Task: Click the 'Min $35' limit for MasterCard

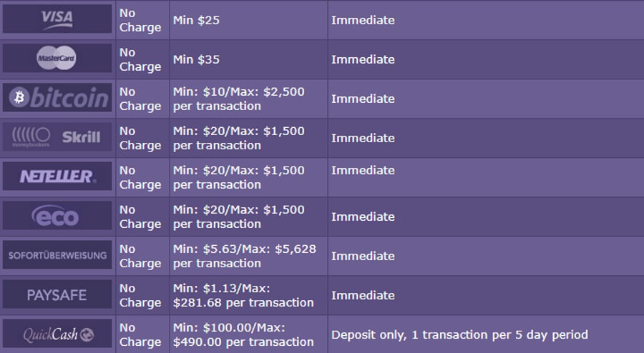Action: pyautogui.click(x=196, y=59)
